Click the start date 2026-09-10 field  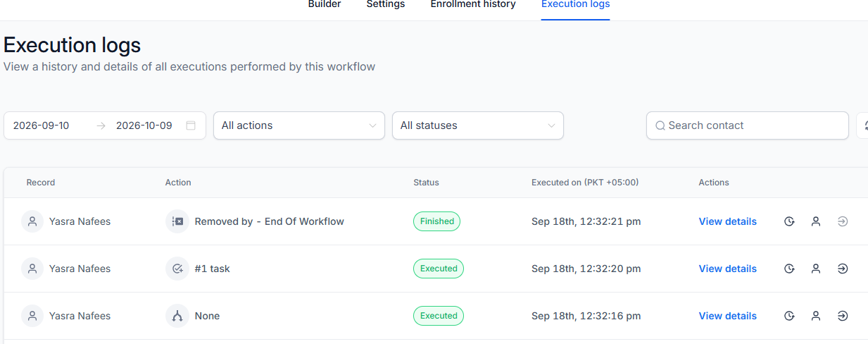pos(41,125)
